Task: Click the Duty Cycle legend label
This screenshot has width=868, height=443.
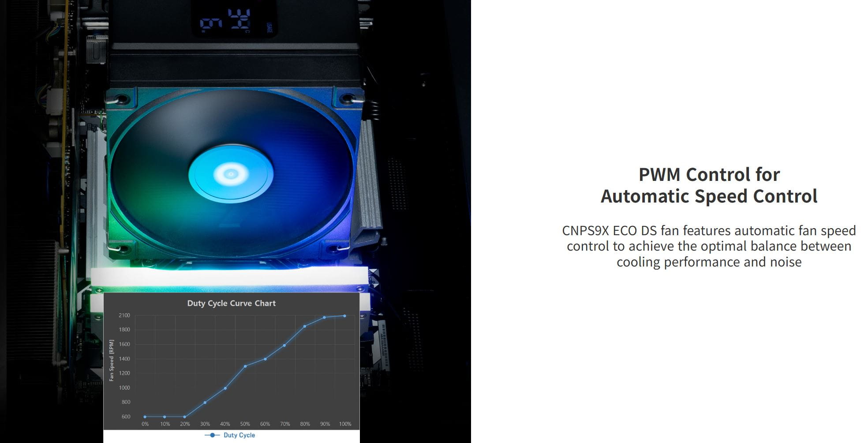Action: click(239, 435)
